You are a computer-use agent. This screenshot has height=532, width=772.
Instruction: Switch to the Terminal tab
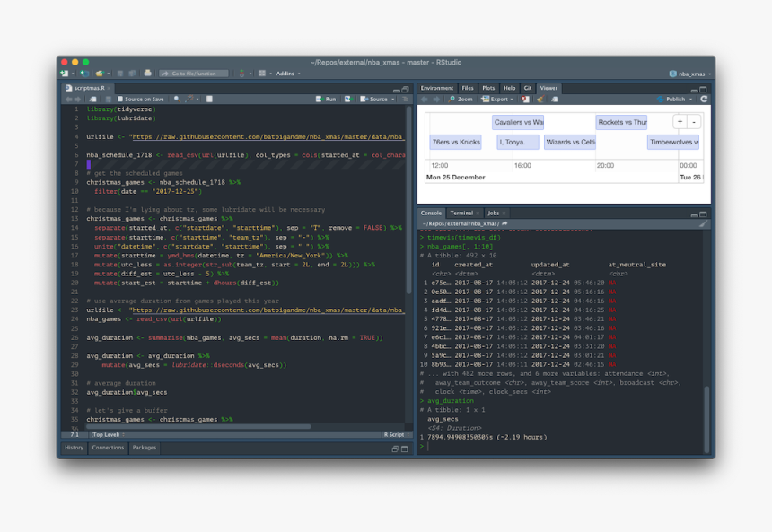pos(461,214)
